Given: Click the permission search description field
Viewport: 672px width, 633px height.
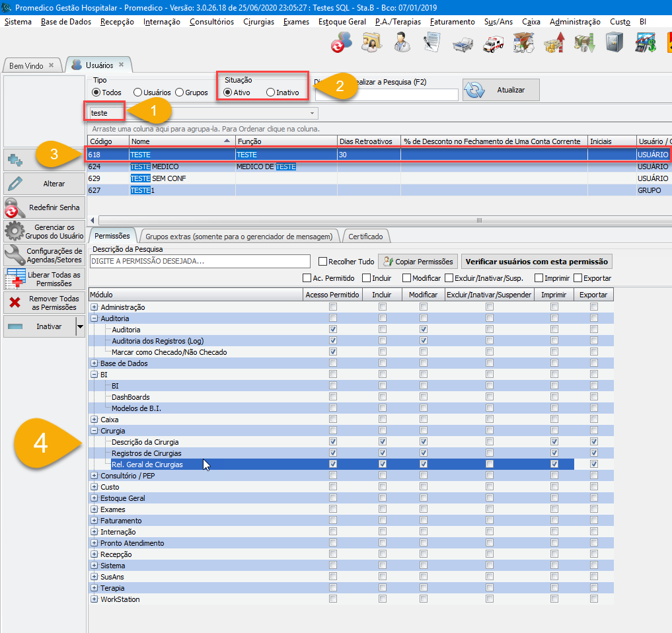Looking at the screenshot, I should coord(199,262).
